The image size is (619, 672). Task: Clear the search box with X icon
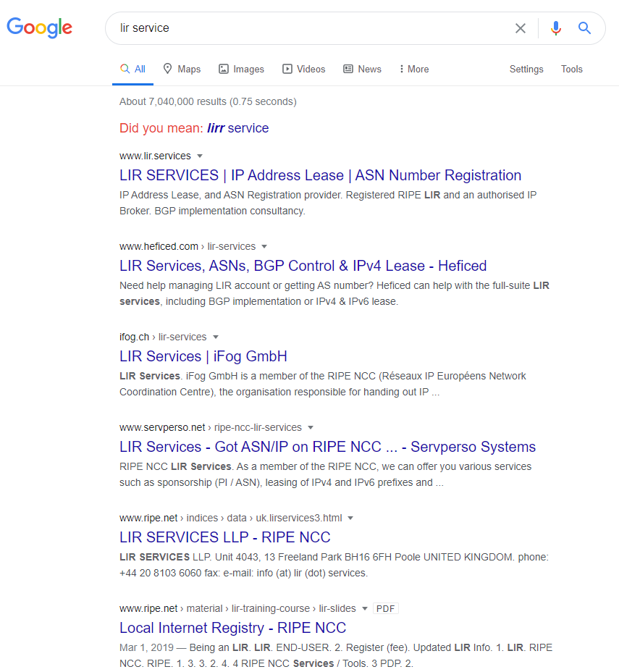pyautogui.click(x=520, y=28)
